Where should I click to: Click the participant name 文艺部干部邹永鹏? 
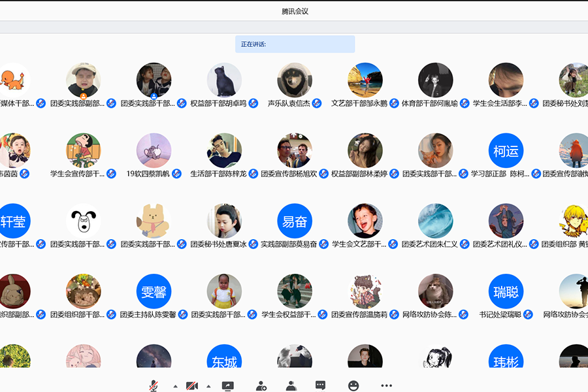(359, 103)
